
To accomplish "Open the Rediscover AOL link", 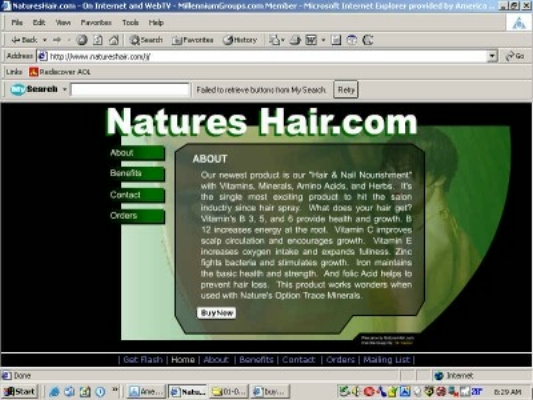I will [x=60, y=72].
